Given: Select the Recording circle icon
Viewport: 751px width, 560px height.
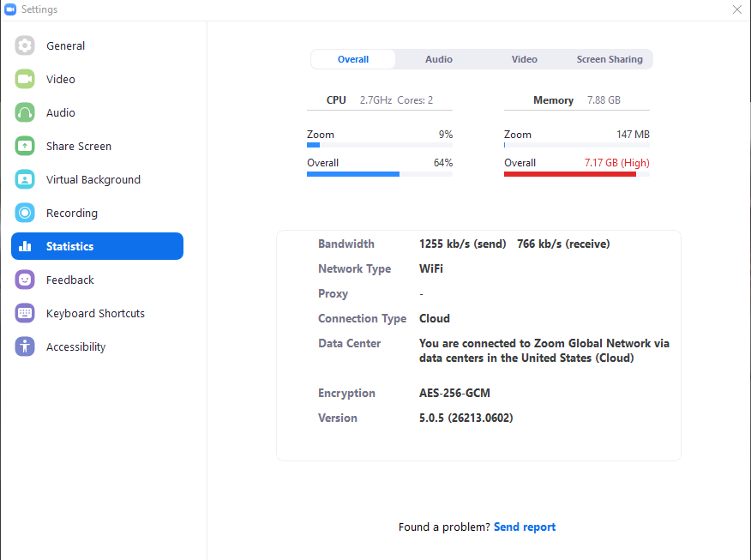Looking at the screenshot, I should (25, 213).
